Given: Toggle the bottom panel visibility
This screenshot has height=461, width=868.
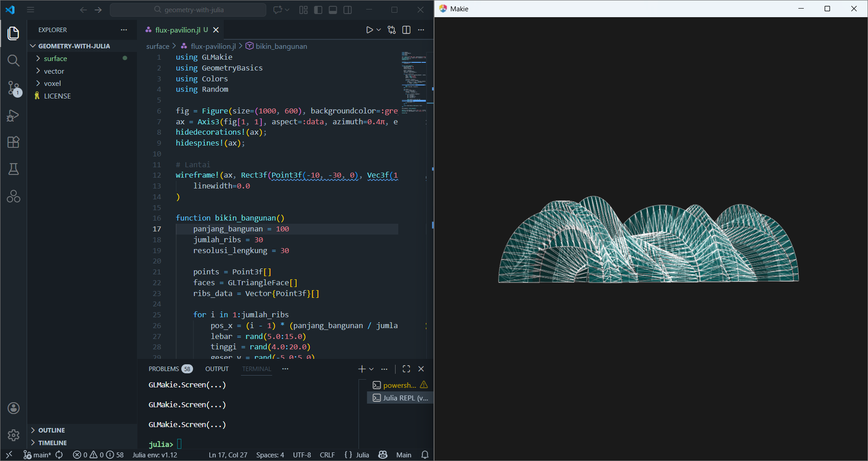Looking at the screenshot, I should 333,10.
